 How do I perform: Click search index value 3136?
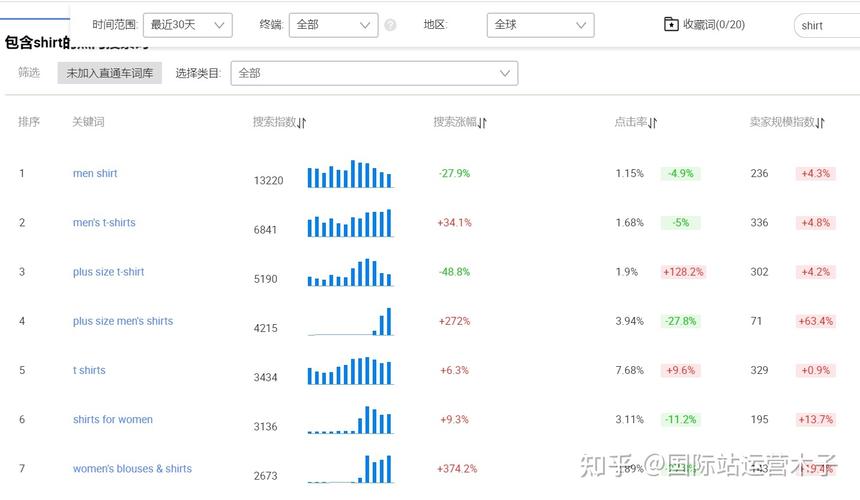[x=265, y=427]
